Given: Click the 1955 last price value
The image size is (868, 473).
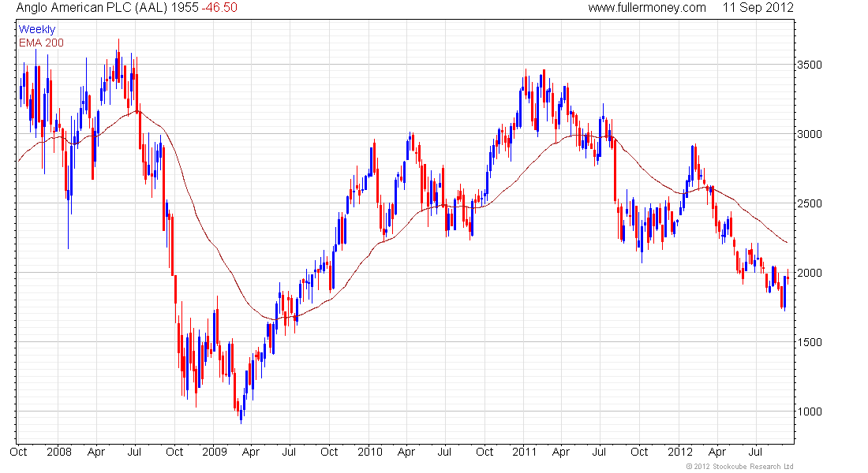Looking at the screenshot, I should [x=185, y=8].
